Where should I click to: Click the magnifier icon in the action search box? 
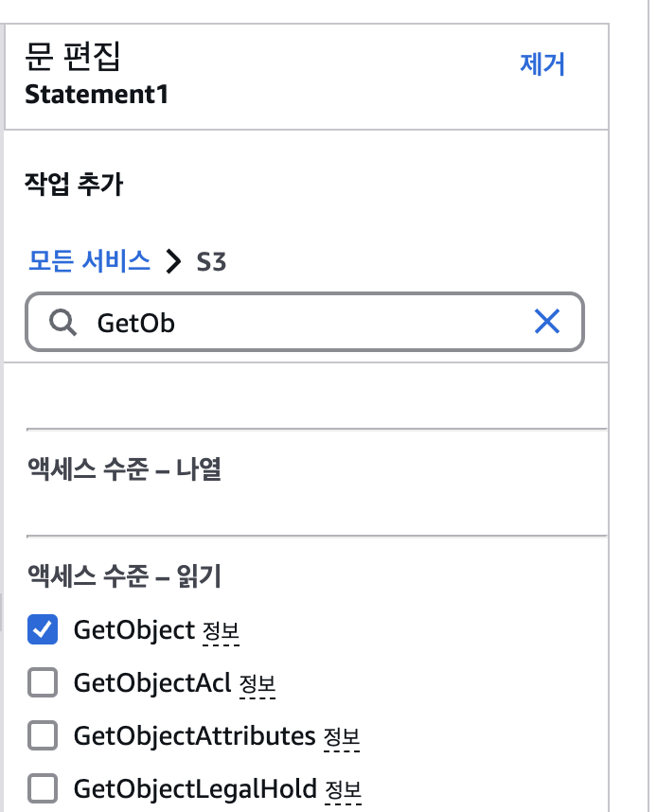pos(63,322)
